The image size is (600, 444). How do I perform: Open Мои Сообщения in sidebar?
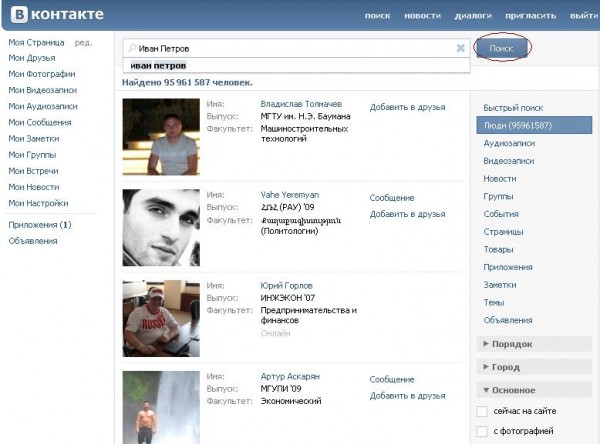pos(40,122)
